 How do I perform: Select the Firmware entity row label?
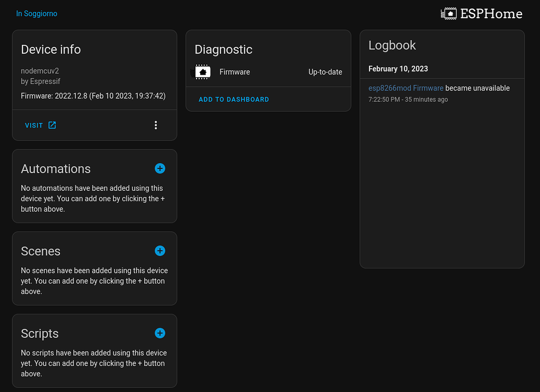235,72
